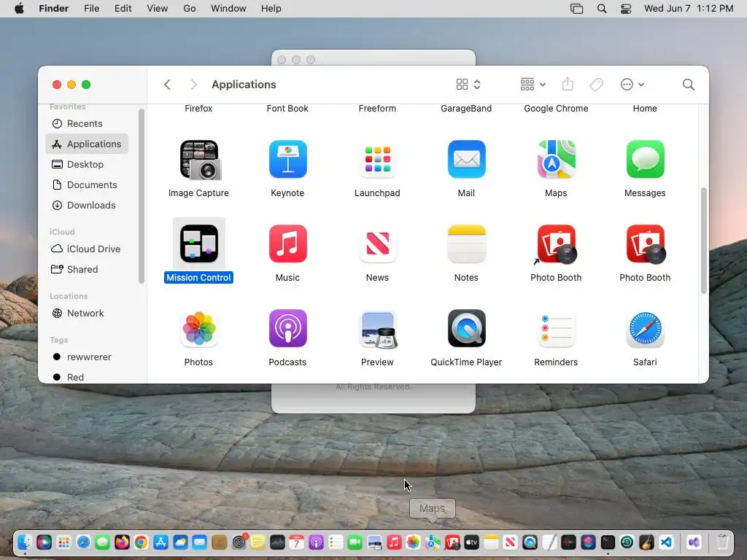This screenshot has width=747, height=560.
Task: Select the Reminders app in the Finder window
Action: 556,329
